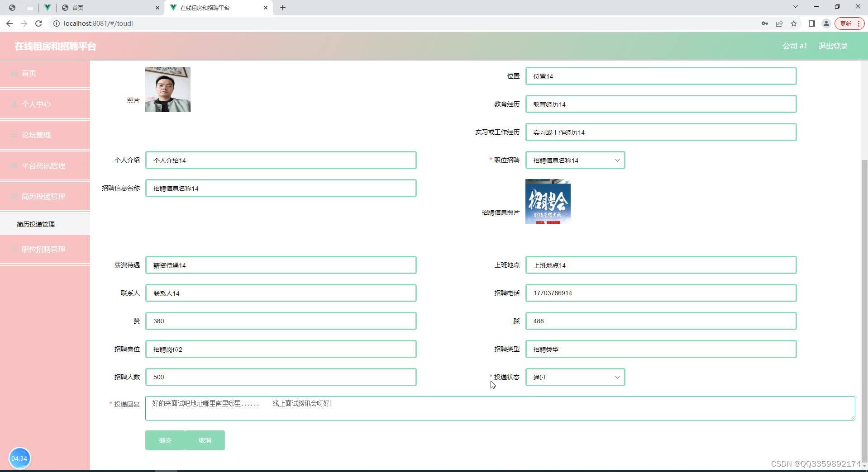868x472 pixels.
Task: Focus the 招聘类型 input field
Action: point(661,349)
